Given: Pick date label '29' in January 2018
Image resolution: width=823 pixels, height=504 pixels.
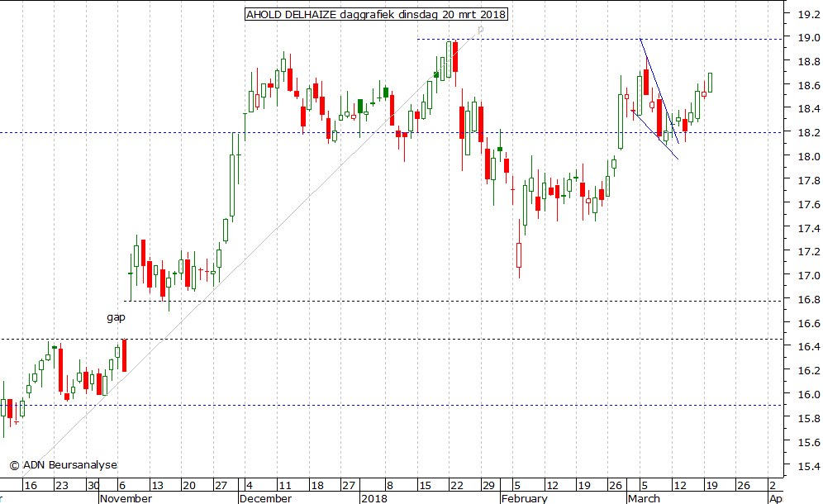Looking at the screenshot, I should point(488,486).
